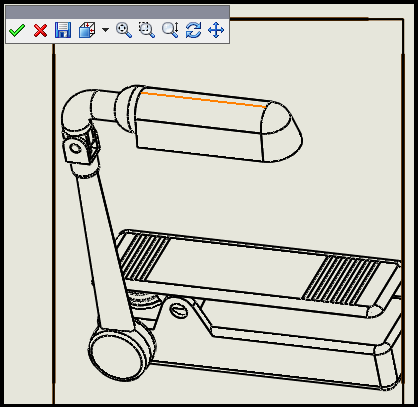This screenshot has height=407, width=418.
Task: Save with the blue floppy disk icon
Action: [x=63, y=30]
